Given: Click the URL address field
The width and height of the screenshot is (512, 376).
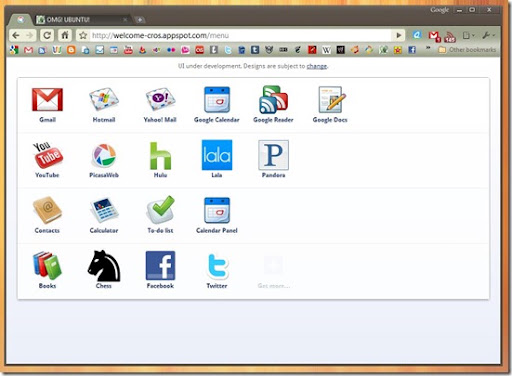Looking at the screenshot, I should (x=240, y=35).
